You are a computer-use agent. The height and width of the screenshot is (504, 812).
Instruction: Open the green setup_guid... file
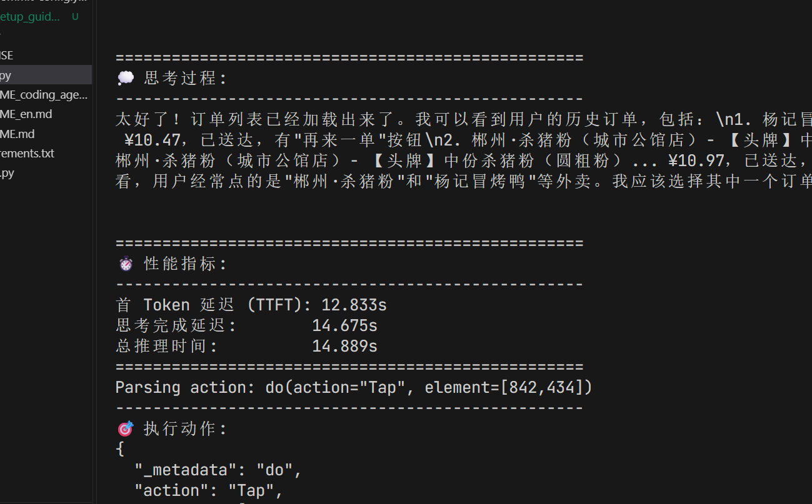(x=30, y=17)
